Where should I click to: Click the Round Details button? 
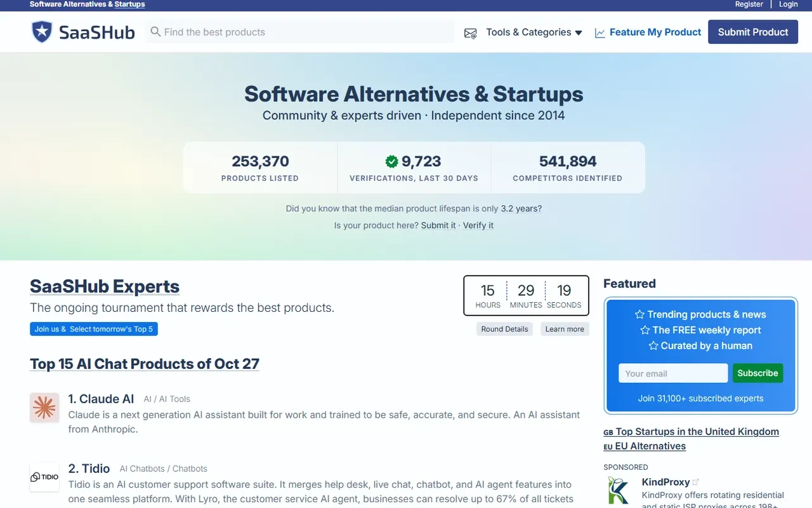[504, 329]
